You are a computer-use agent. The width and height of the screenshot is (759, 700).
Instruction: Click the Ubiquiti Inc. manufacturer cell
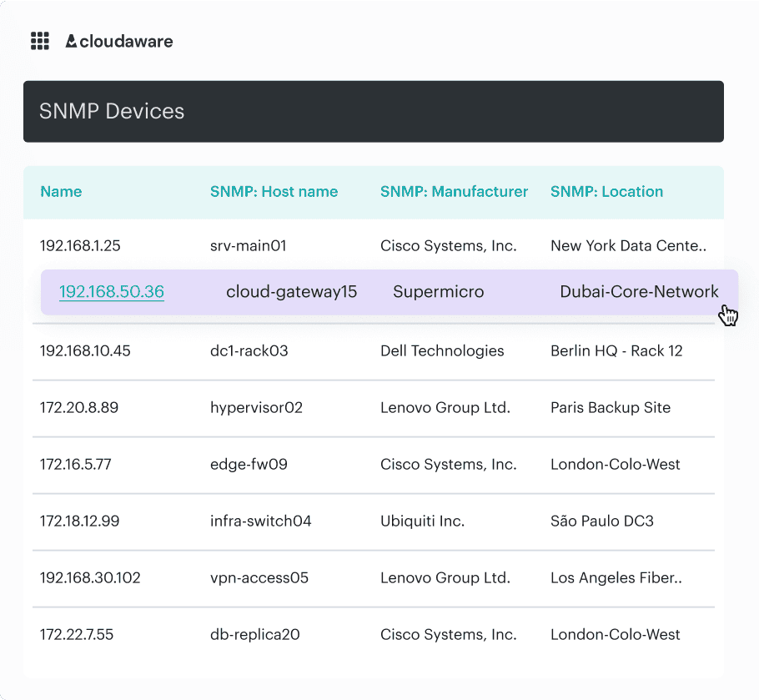[422, 521]
